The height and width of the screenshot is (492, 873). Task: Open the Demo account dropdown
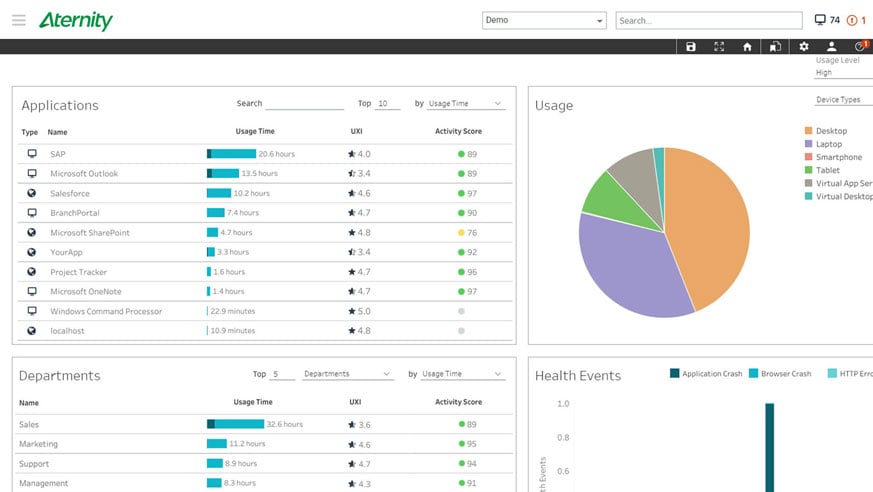tap(544, 21)
